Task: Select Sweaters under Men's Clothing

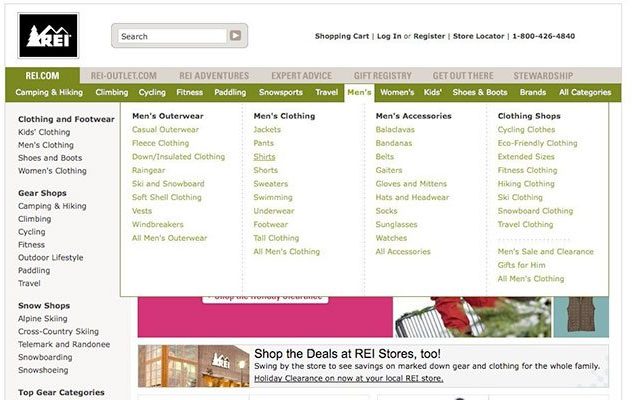Action: (x=270, y=183)
